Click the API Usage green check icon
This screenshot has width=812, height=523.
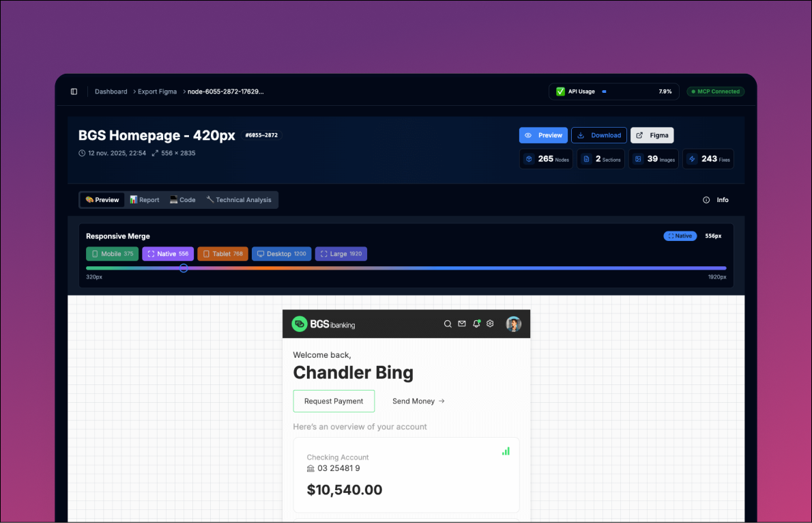click(x=560, y=91)
